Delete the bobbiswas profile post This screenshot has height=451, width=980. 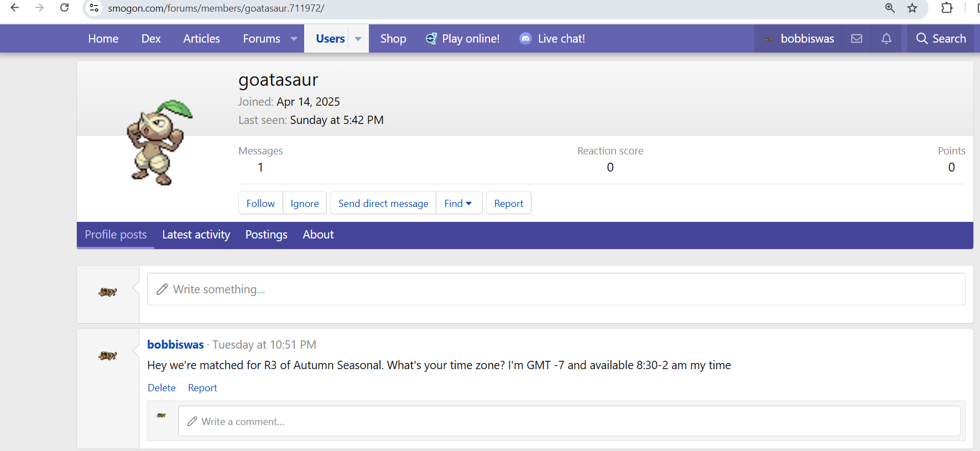(x=161, y=388)
